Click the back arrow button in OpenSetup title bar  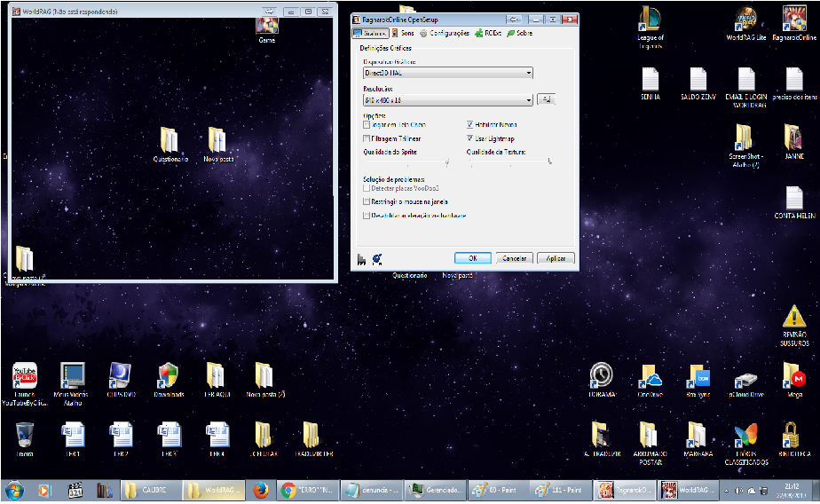click(x=514, y=20)
